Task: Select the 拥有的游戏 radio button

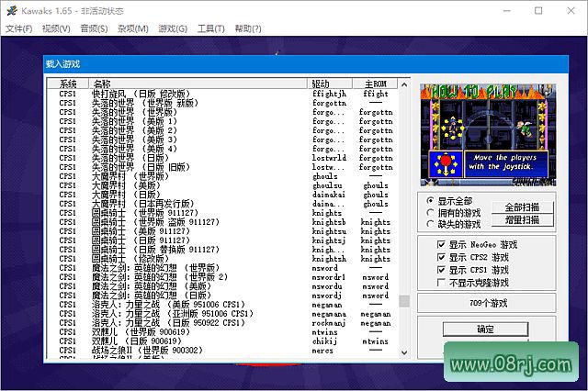Action: coord(431,213)
